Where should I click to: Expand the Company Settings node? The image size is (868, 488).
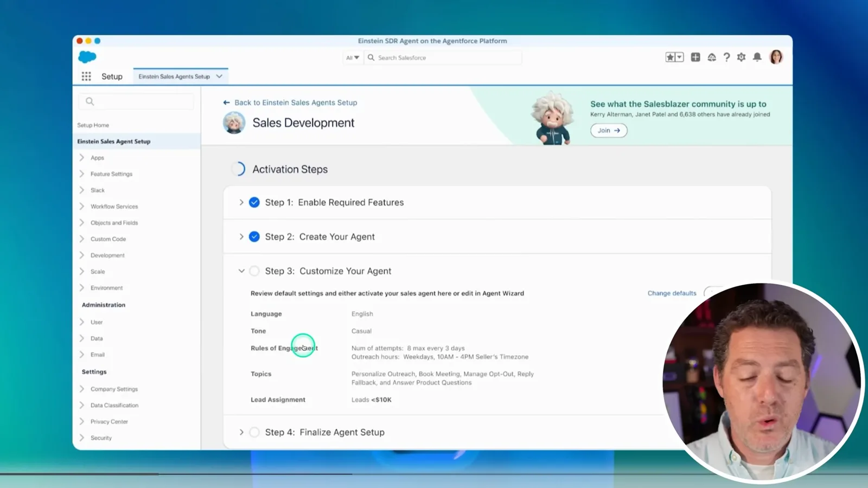pos(82,389)
